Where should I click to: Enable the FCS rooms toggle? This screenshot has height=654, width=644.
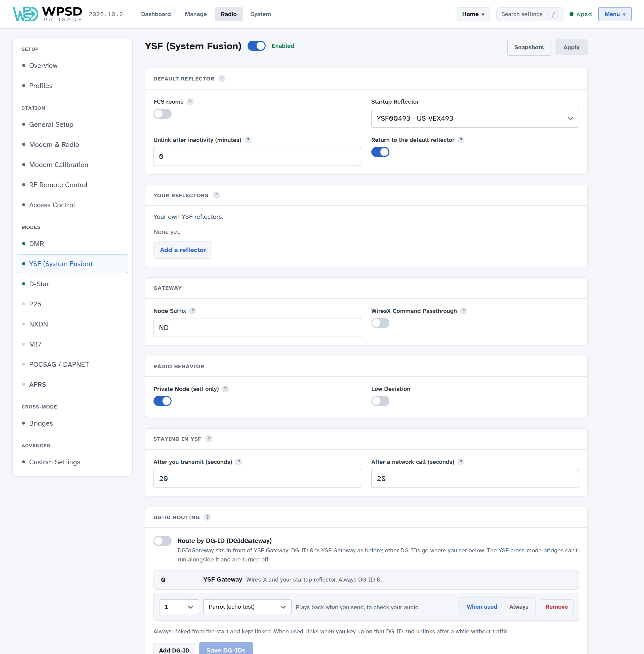[x=162, y=114]
